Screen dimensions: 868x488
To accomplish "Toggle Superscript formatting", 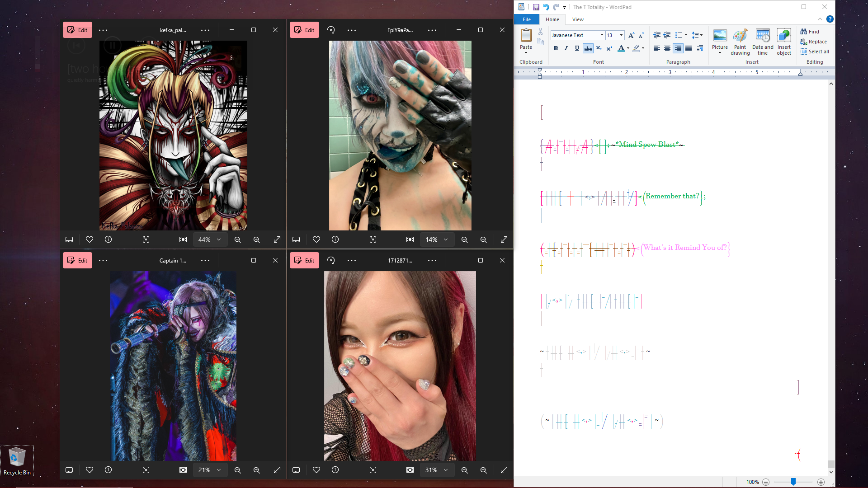I will (609, 48).
